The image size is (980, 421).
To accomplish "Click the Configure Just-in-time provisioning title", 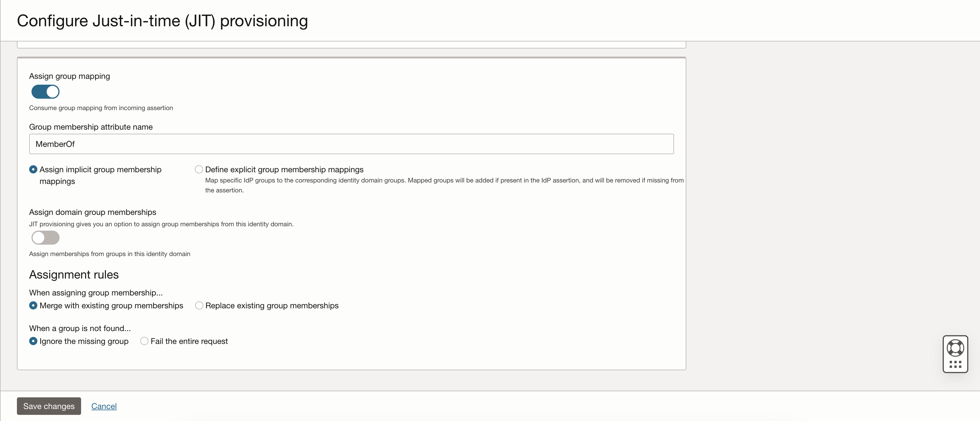I will (162, 20).
